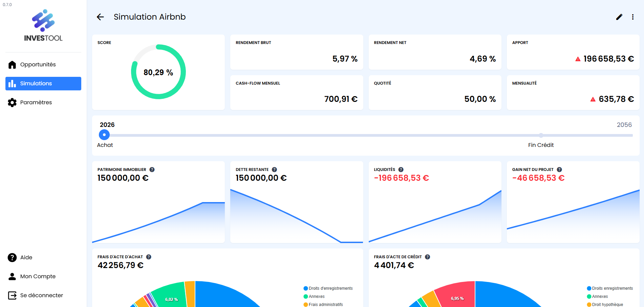Click help icon next to Dette Restante

pos(274,170)
